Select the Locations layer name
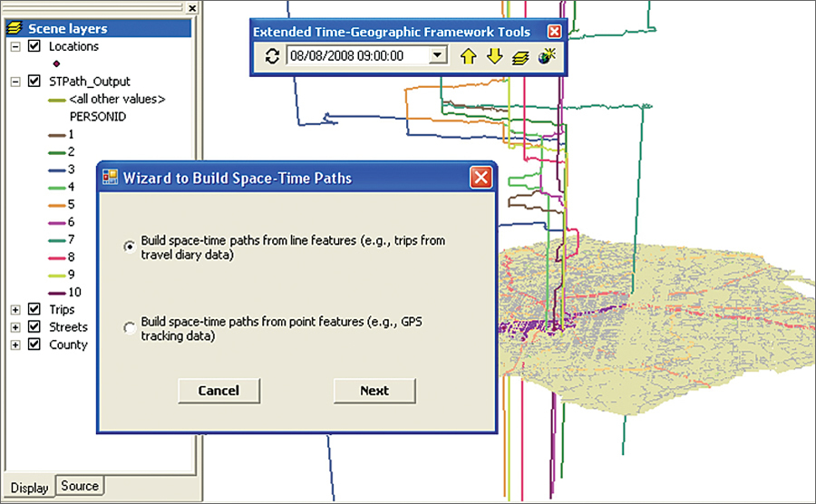This screenshot has height=504, width=816. [x=73, y=46]
